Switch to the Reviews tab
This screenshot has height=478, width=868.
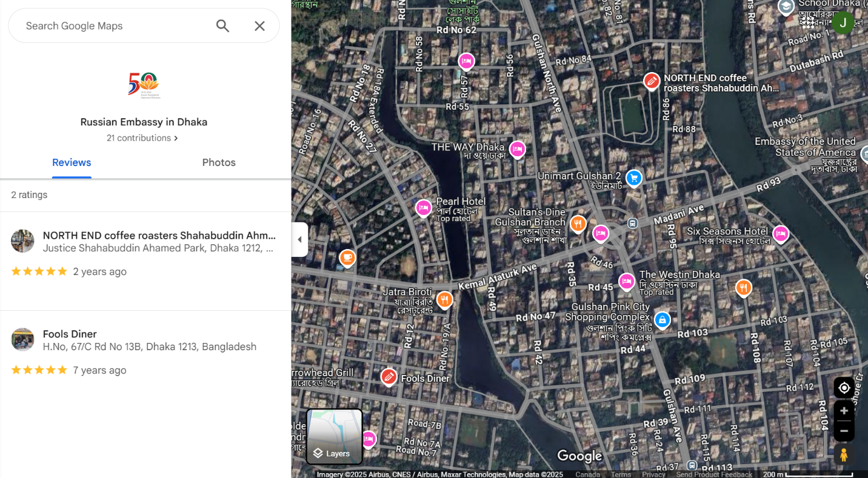(72, 162)
